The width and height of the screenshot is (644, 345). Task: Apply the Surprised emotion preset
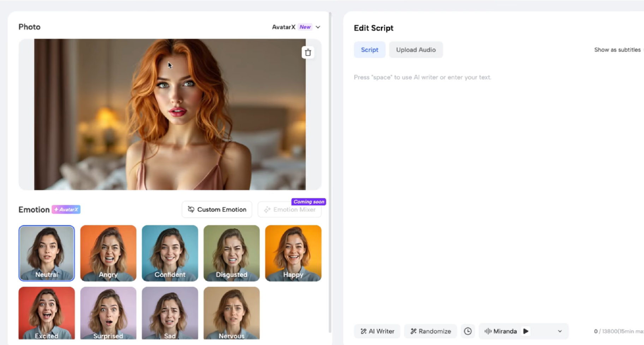coord(108,313)
